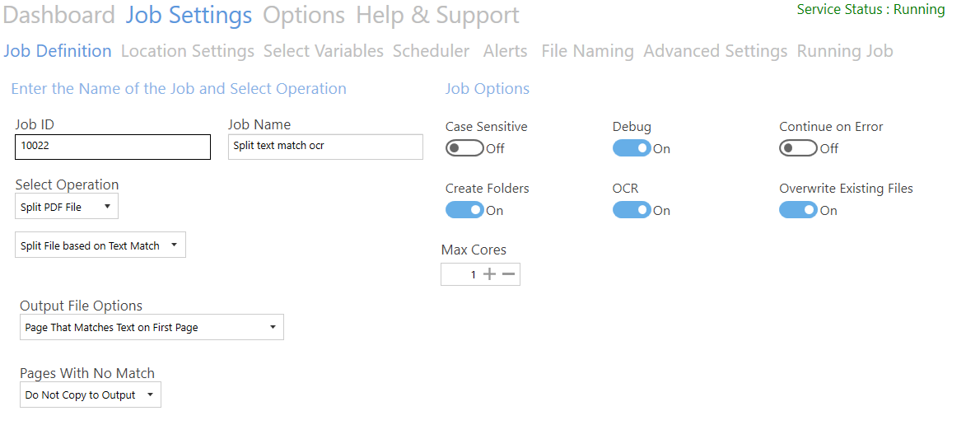Toggle Overwrite Existing Files switch
Screen dimensions: 980x425
pyautogui.click(x=798, y=210)
